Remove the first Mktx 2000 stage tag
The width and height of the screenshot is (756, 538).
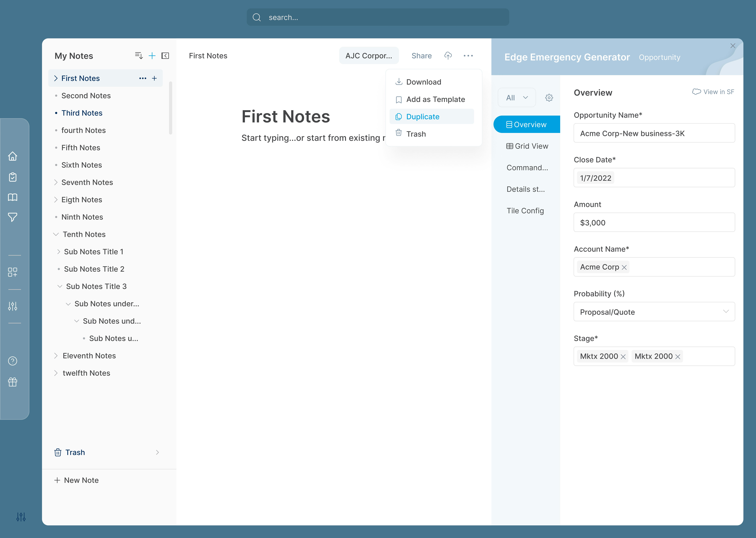coord(623,357)
